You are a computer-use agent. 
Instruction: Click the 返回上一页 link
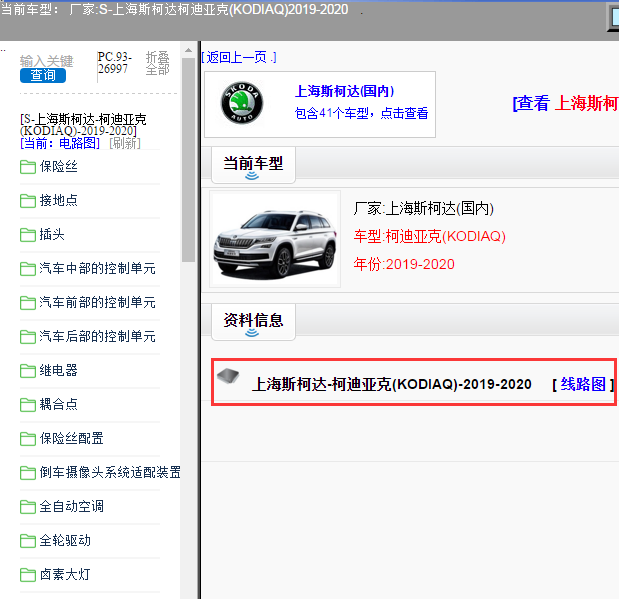tap(239, 58)
